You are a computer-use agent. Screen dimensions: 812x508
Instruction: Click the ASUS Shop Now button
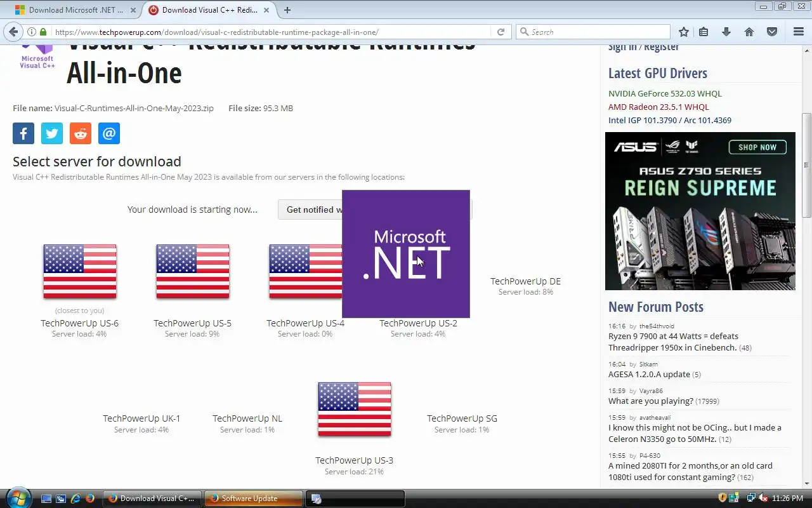(x=757, y=147)
